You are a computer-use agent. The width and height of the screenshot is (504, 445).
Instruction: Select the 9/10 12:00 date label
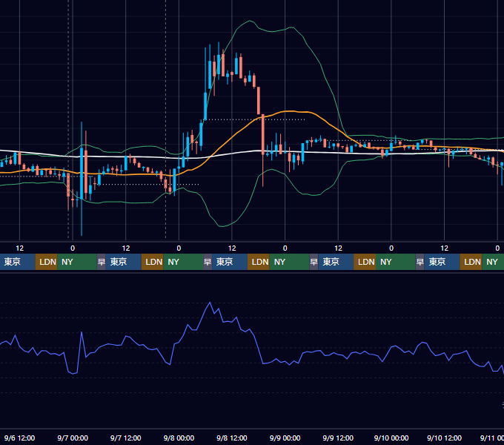[x=444, y=438]
